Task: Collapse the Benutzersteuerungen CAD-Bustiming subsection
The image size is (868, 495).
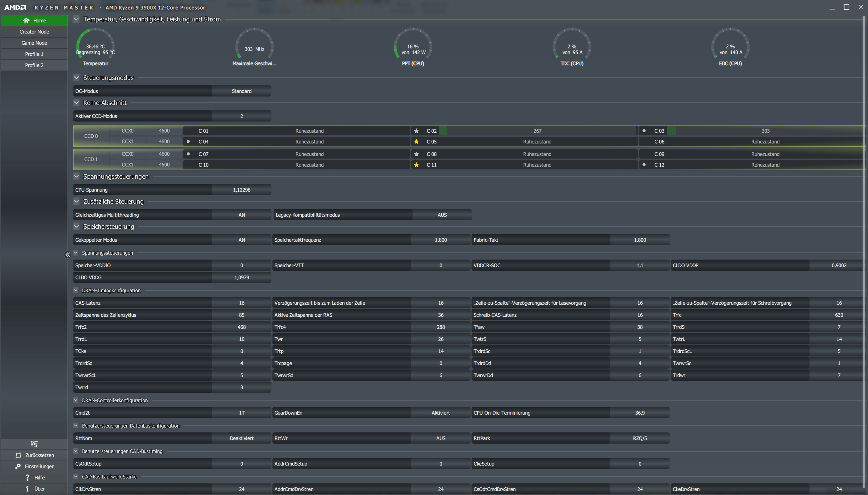Action: tap(76, 451)
